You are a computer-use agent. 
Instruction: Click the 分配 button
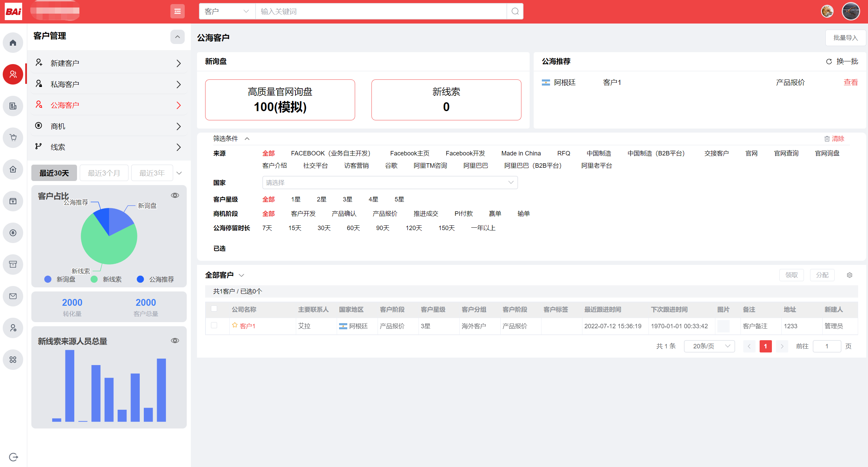tap(822, 275)
